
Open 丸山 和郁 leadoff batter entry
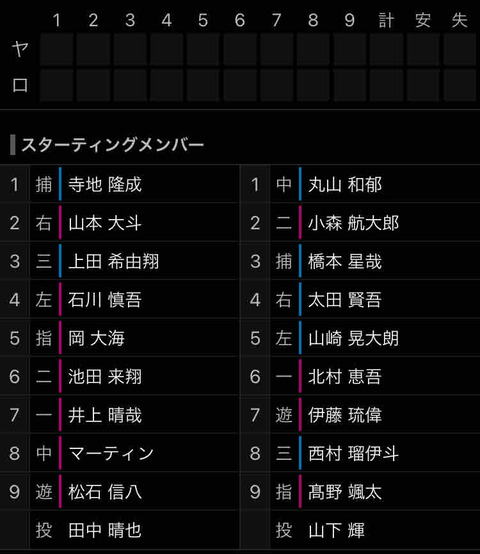click(360, 184)
